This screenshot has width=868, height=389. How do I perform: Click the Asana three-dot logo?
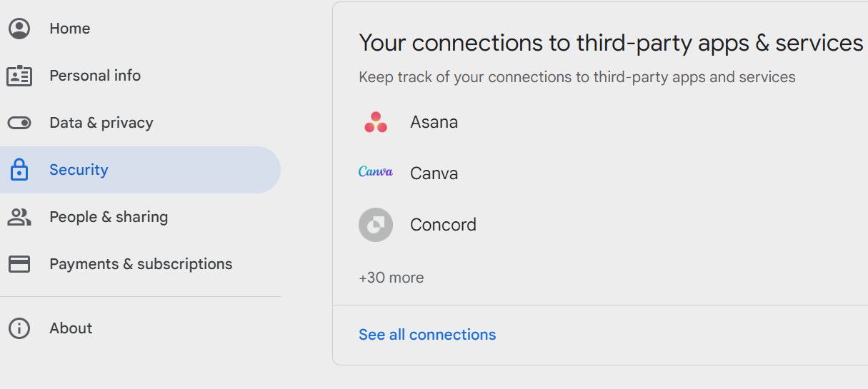pyautogui.click(x=376, y=122)
